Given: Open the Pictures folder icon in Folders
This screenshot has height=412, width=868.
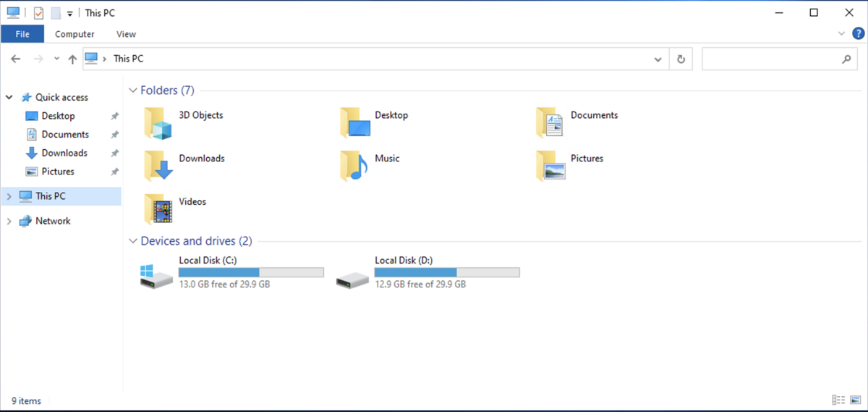Looking at the screenshot, I should (550, 166).
